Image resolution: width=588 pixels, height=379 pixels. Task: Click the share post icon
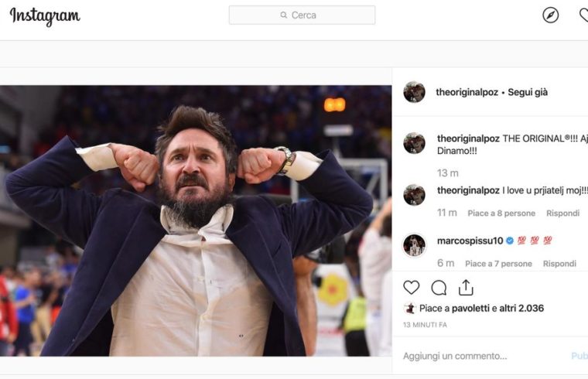[x=466, y=288]
